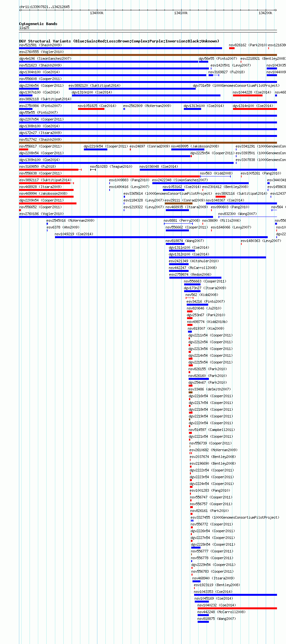286x644 pixels.
Task: Click esv2422348 (SimonSanchez2007) label
Action: tap(180, 180)
